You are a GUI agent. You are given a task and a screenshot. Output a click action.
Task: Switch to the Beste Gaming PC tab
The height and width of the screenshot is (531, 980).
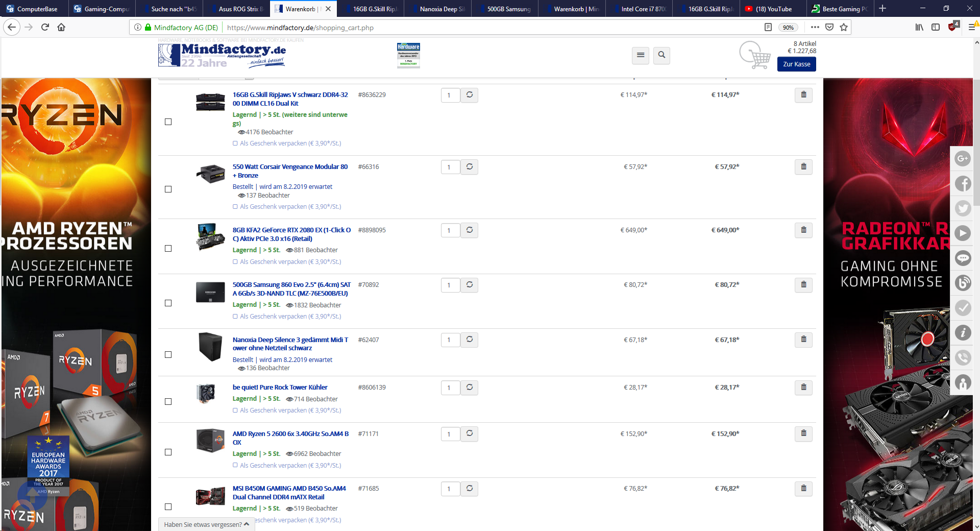840,9
